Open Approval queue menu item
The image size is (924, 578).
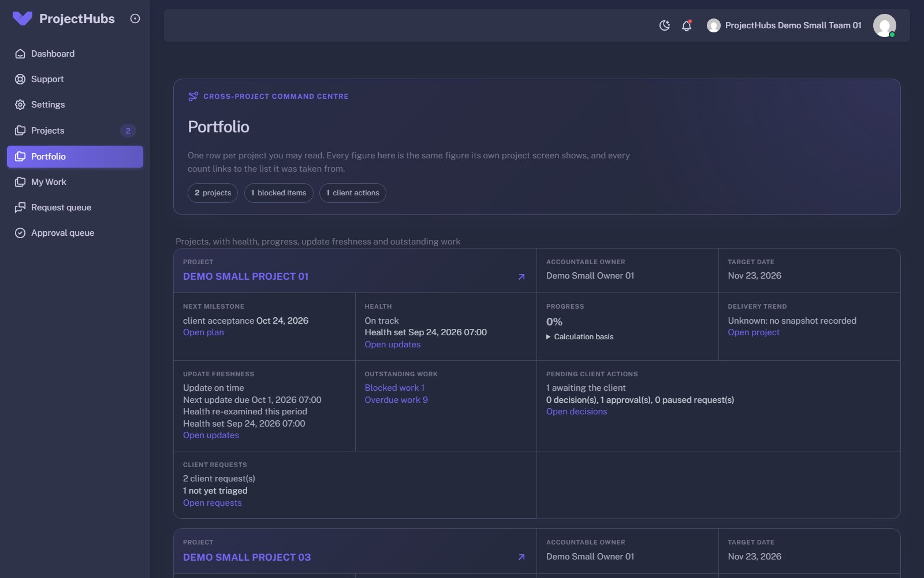coord(75,233)
